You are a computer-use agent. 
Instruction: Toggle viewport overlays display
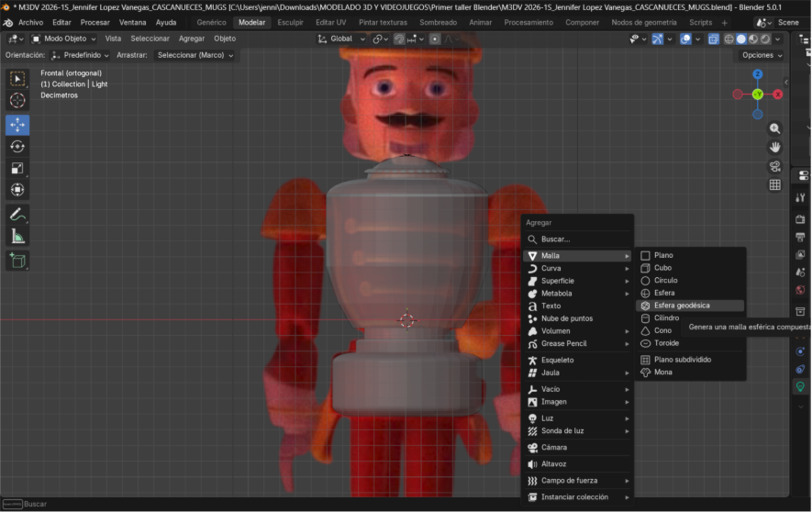coord(685,39)
